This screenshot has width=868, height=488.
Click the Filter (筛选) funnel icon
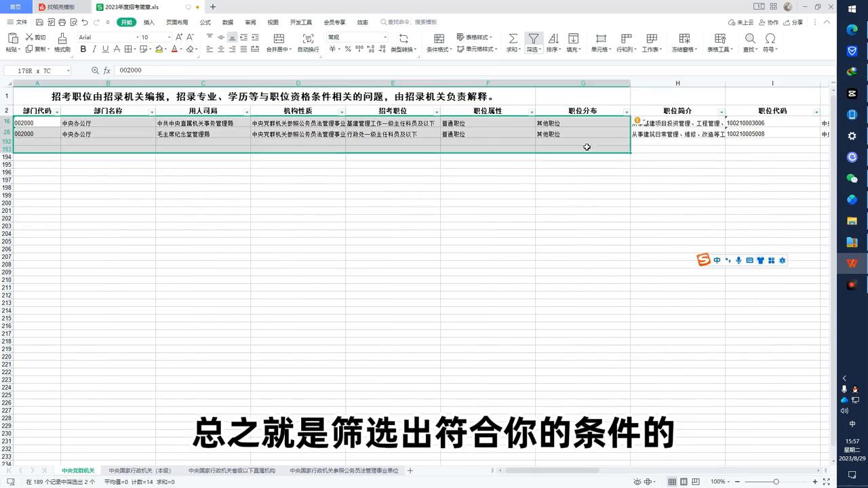(534, 39)
